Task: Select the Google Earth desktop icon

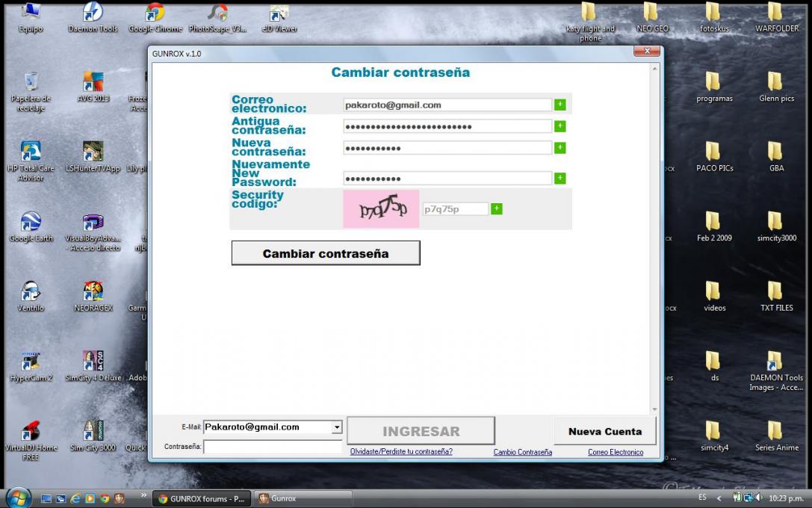Action: [x=31, y=226]
